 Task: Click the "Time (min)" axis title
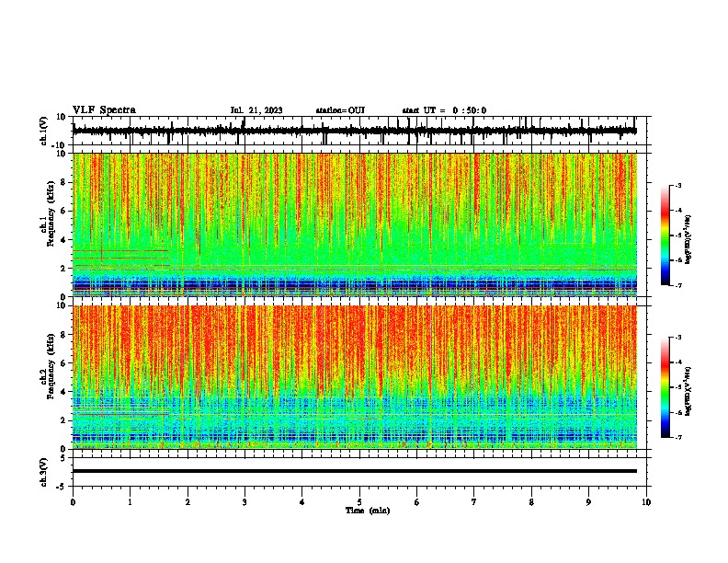368,511
